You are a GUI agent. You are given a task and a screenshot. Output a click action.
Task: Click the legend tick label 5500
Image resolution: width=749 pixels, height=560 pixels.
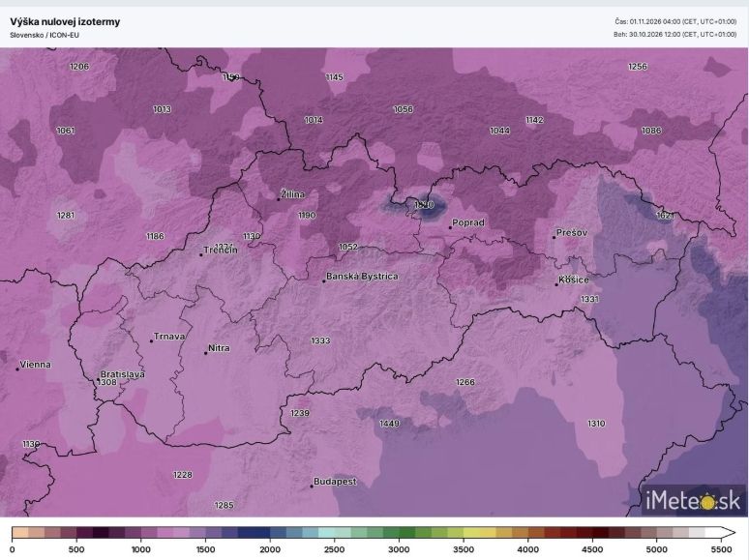tap(721, 550)
